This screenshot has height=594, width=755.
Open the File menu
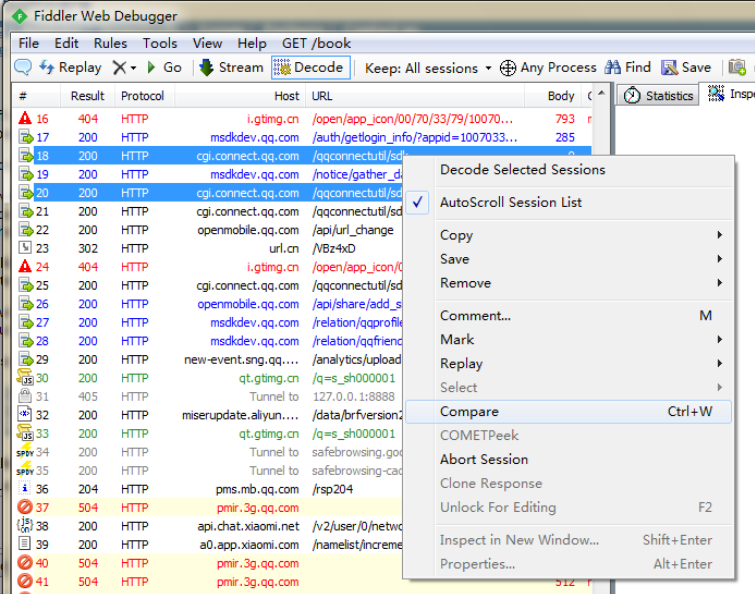click(28, 43)
